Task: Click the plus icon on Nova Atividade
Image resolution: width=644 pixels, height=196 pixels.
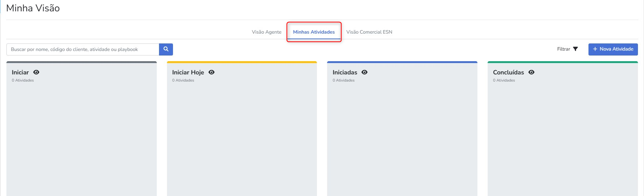Action: tap(595, 49)
